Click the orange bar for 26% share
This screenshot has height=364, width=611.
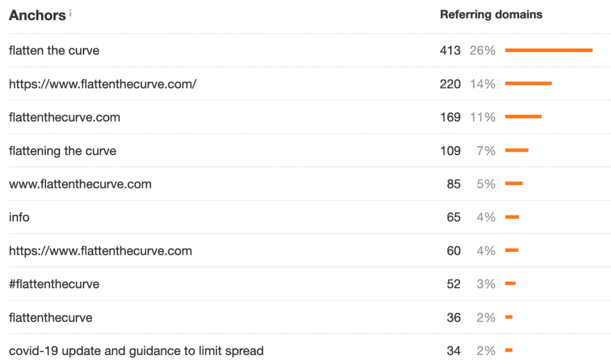click(x=548, y=50)
